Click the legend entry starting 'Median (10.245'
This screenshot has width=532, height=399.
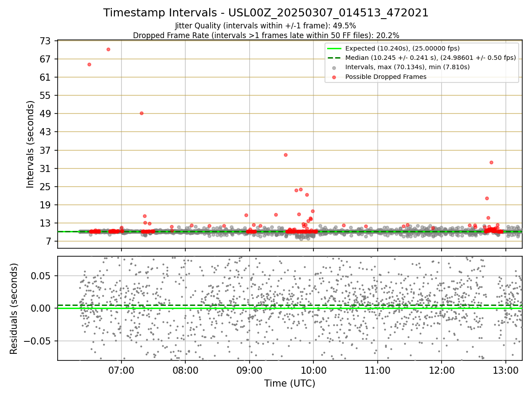click(x=430, y=58)
